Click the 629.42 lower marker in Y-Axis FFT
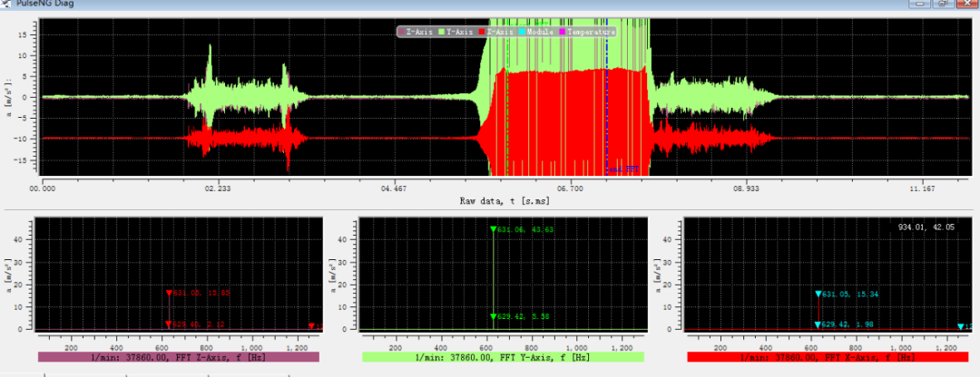The width and height of the screenshot is (980, 377). [x=493, y=316]
